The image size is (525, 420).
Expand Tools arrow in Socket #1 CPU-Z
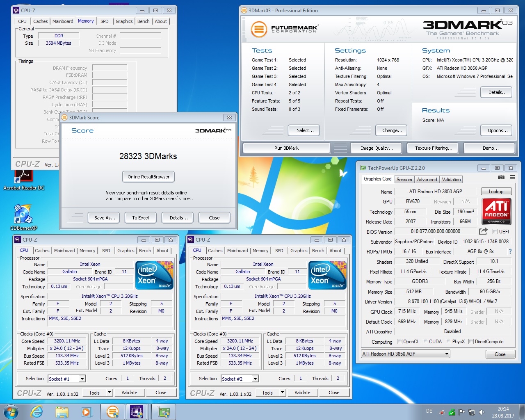coord(109,393)
